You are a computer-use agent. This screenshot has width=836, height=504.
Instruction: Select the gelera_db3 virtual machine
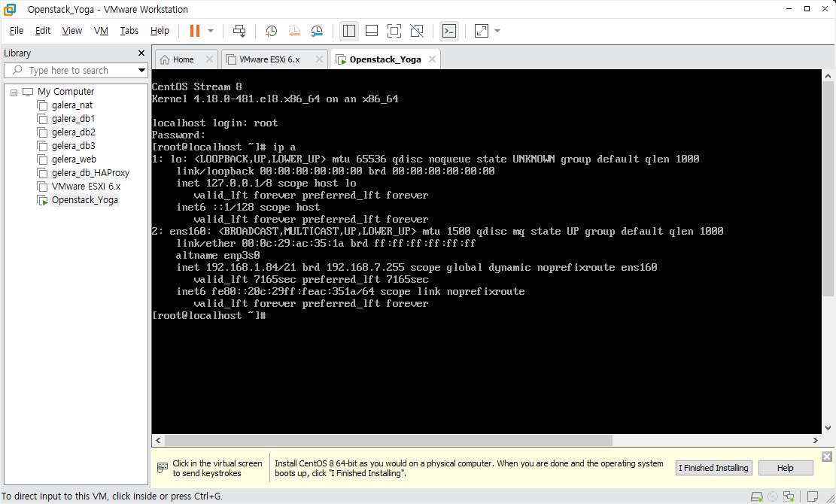point(74,145)
